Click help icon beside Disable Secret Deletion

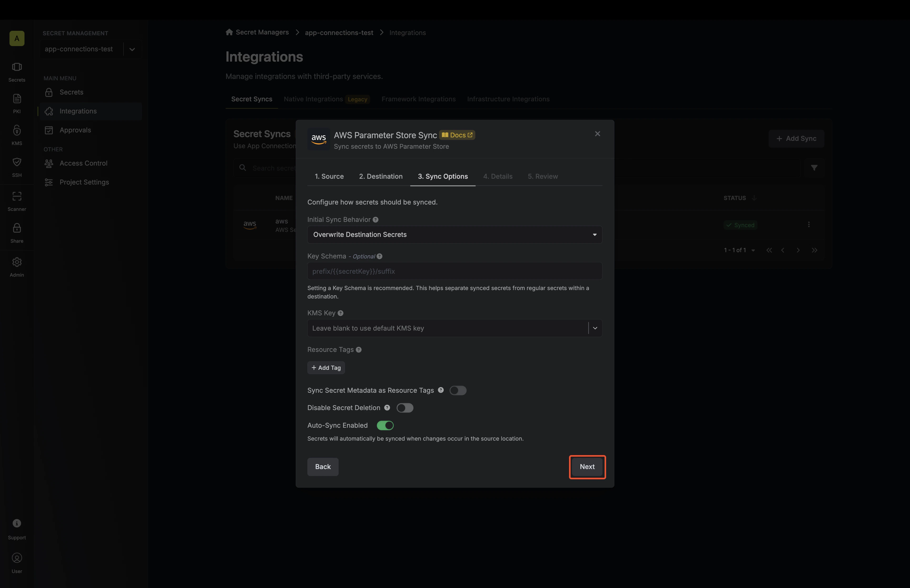click(387, 407)
